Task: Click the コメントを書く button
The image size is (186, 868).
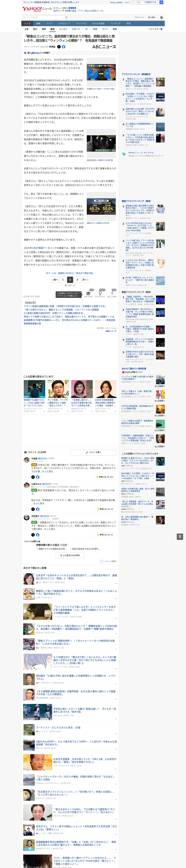Action: (x=93, y=452)
